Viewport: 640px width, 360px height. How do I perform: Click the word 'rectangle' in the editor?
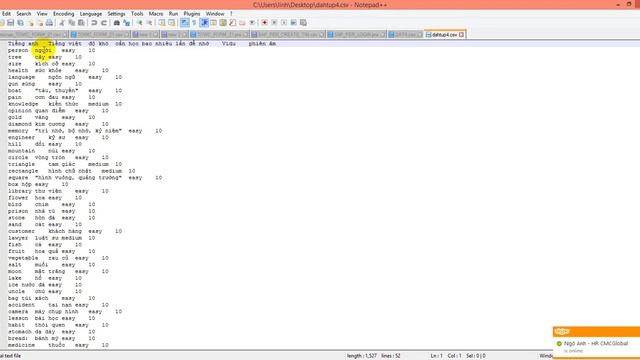coord(23,171)
